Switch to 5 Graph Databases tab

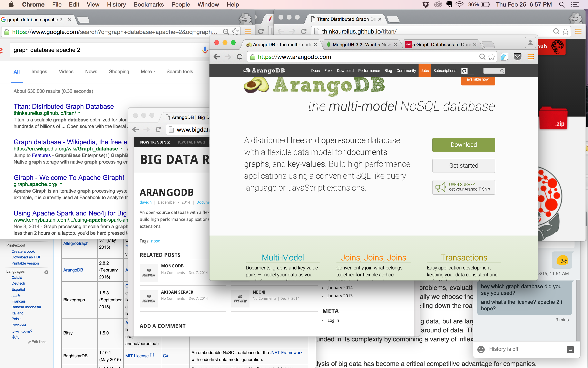pos(441,45)
